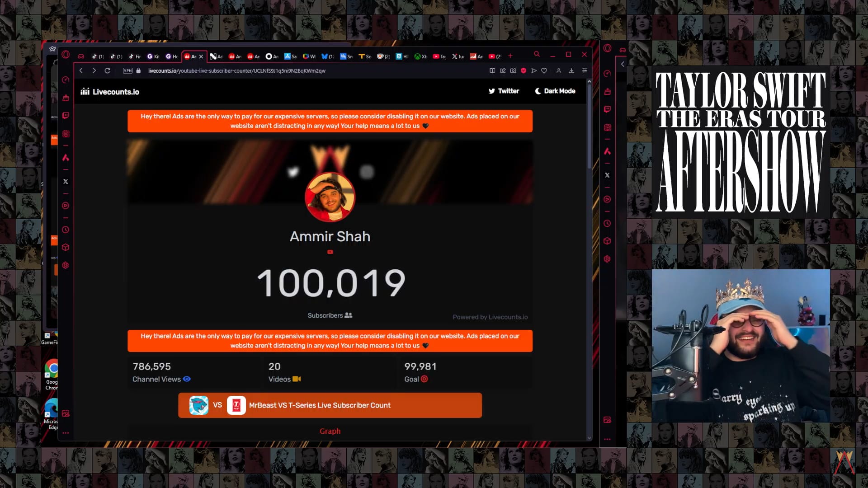Screen dimensions: 868x488
Task: Click scrollbar down arrow at page bottom
Action: [589, 438]
